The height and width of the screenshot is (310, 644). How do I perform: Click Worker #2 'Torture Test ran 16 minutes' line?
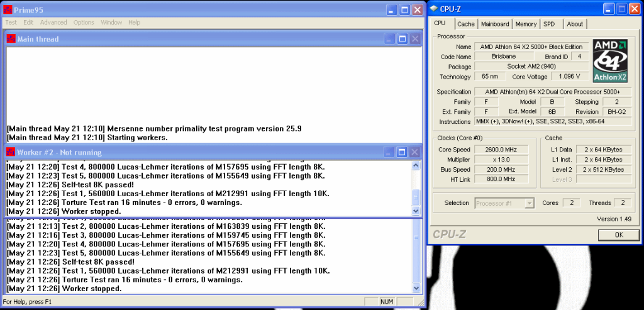point(124,202)
